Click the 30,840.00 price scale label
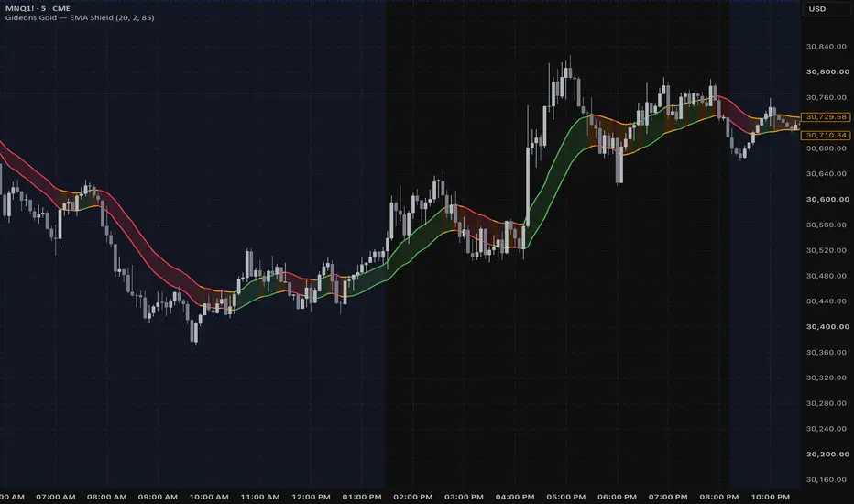Screen dimensions: 854x504 827,47
